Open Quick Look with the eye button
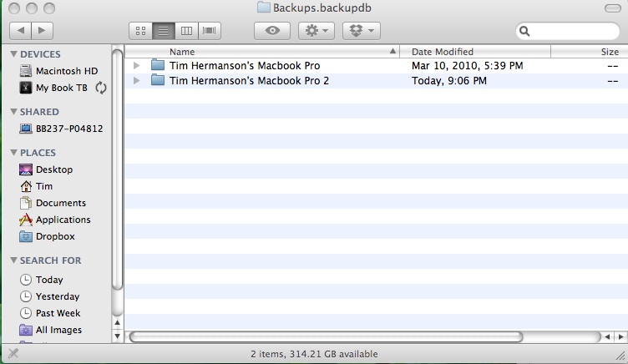This screenshot has height=364, width=628. [272, 31]
